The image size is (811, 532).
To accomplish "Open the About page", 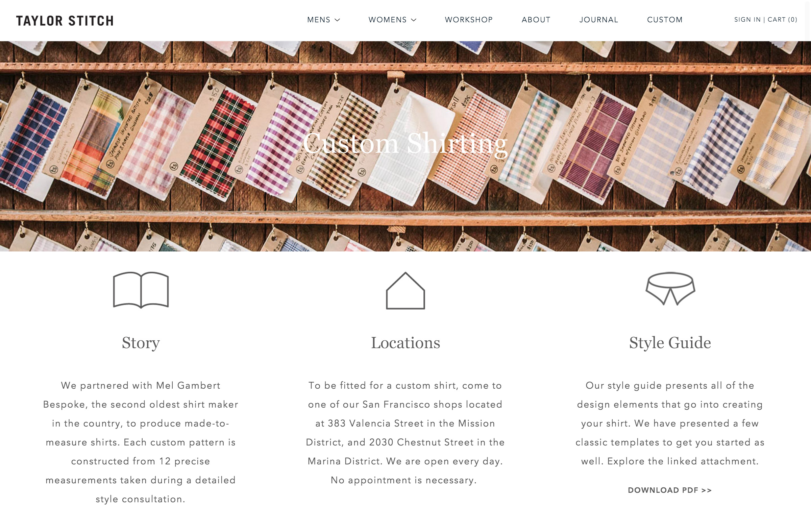I will (536, 20).
